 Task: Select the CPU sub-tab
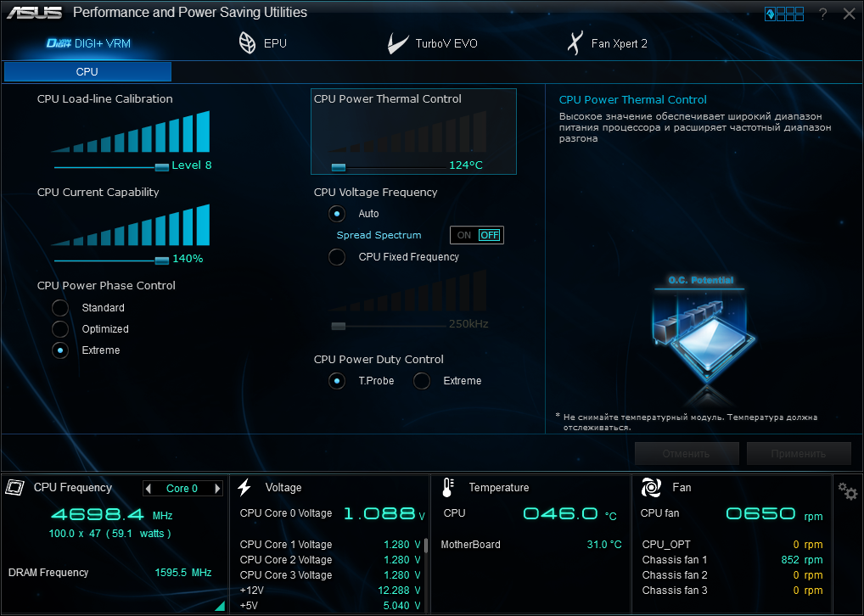(87, 71)
